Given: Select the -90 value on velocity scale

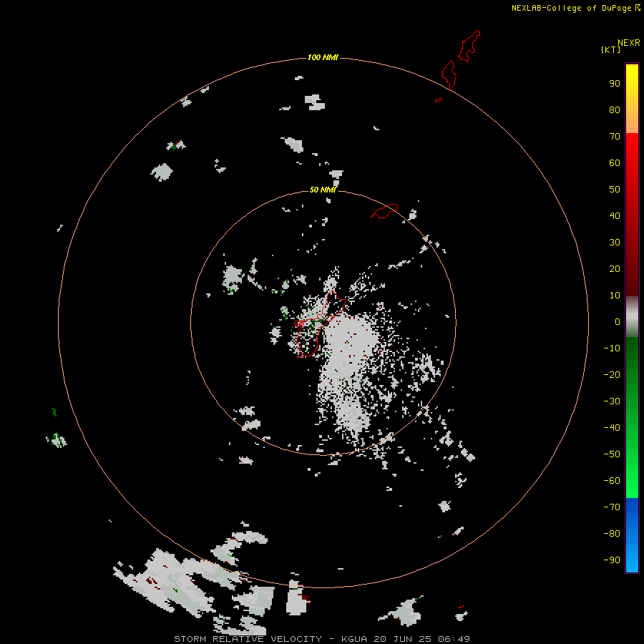Looking at the screenshot, I should click(612, 560).
